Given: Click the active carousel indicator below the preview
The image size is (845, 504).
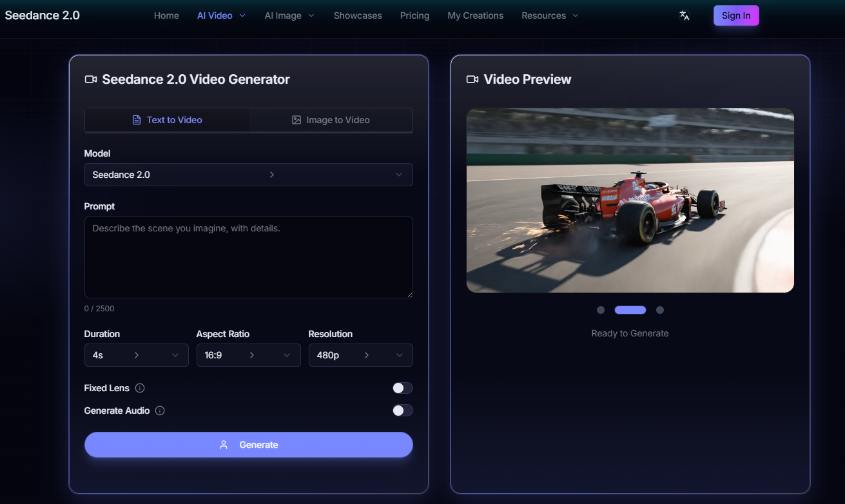Looking at the screenshot, I should (630, 310).
